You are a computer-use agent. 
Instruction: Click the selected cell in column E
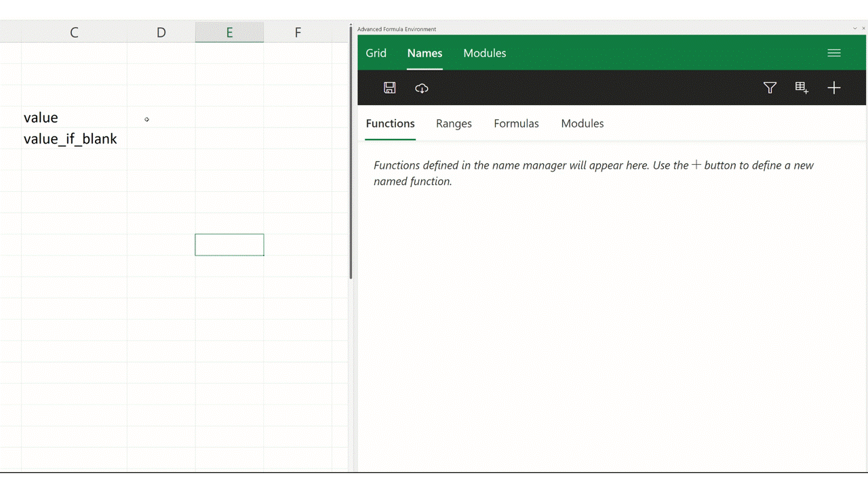click(229, 245)
